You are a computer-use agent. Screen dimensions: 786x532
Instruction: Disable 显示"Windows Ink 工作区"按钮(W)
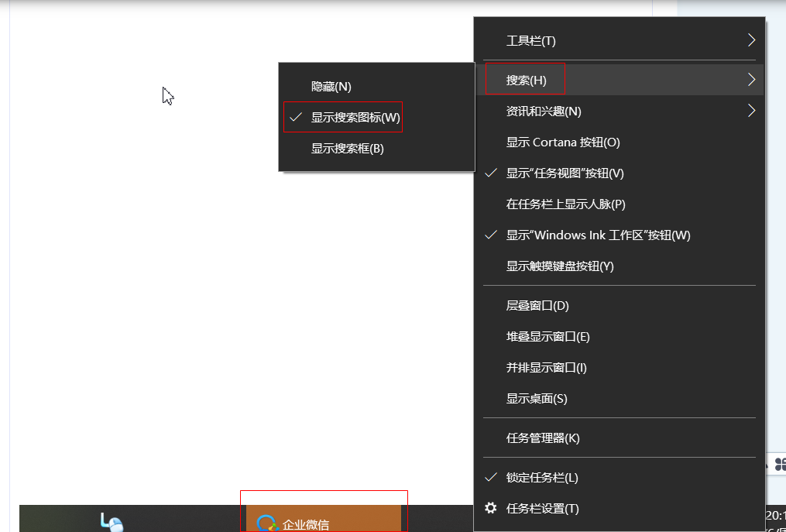pos(598,235)
